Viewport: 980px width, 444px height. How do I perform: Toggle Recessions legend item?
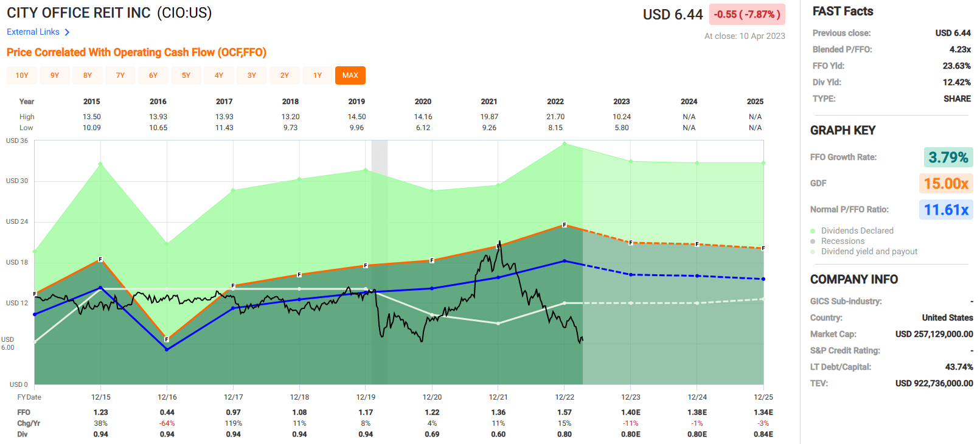(x=837, y=241)
